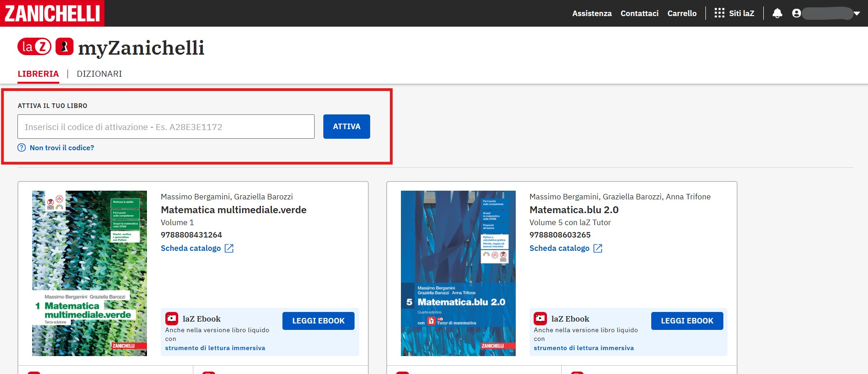Open the Carrello menu item
The width and height of the screenshot is (868, 374).
click(x=682, y=13)
